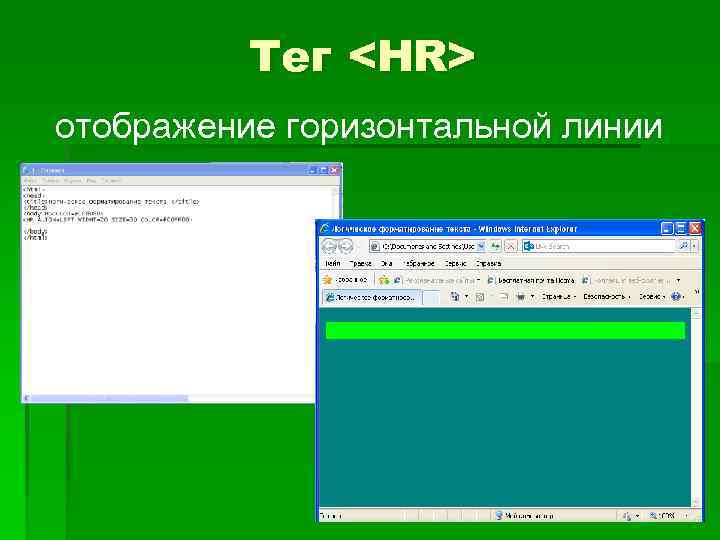
Task: Stop loading with the red X button
Action: (511, 247)
